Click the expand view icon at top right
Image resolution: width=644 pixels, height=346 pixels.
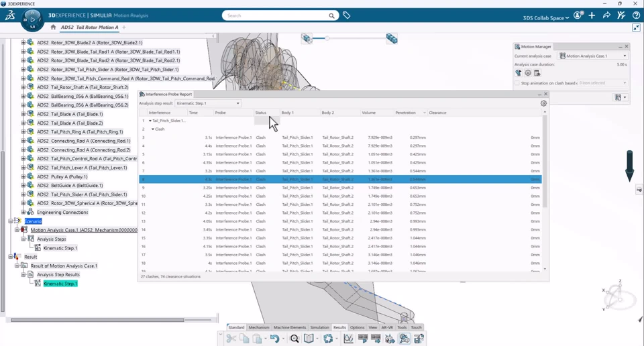(636, 27)
